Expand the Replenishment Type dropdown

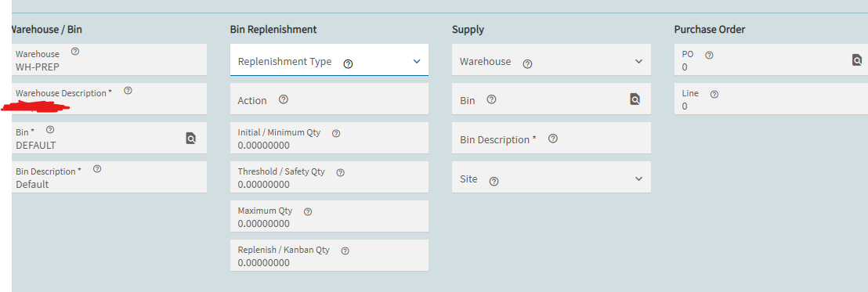417,61
